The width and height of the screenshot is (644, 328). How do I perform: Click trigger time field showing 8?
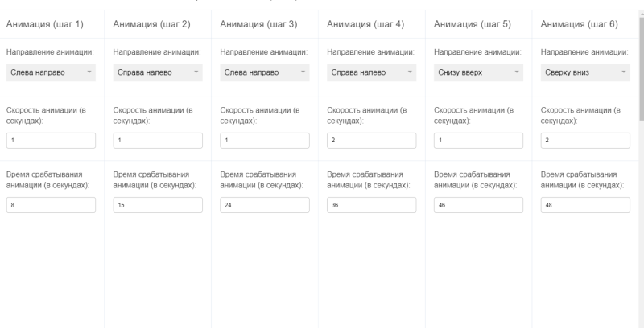point(51,204)
